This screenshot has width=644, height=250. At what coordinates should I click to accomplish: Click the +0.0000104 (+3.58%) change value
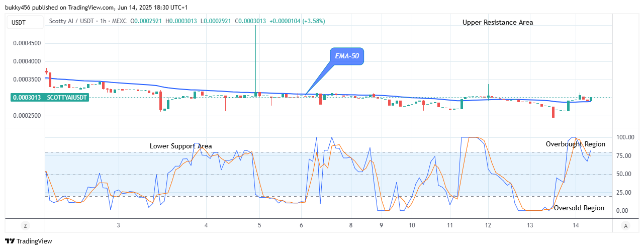(297, 21)
